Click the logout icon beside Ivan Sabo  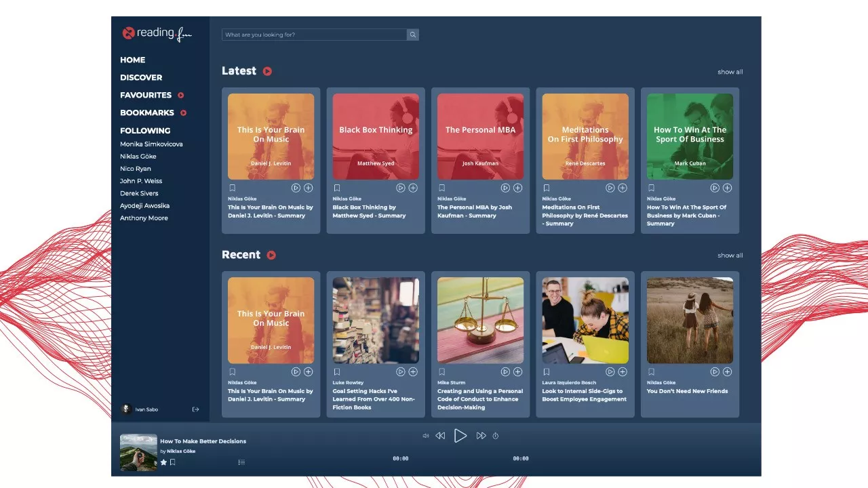(196, 409)
